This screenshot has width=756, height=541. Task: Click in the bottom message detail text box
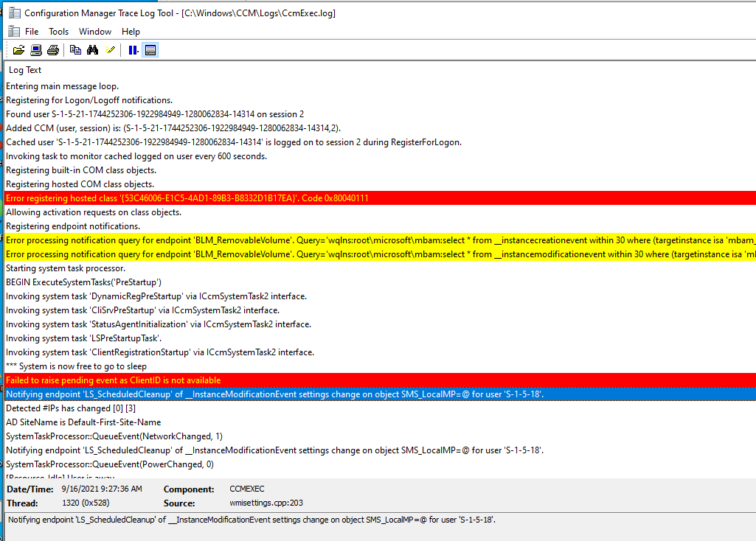click(x=380, y=526)
